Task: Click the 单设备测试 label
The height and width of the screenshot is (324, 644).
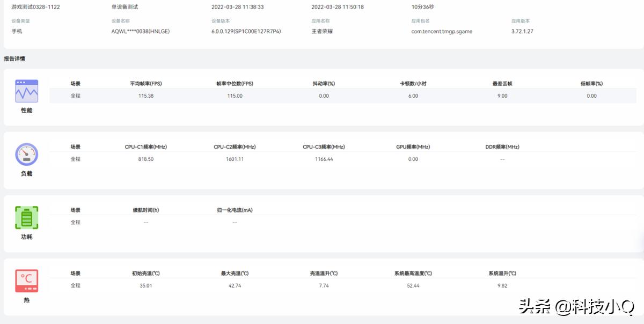Action: (125, 8)
